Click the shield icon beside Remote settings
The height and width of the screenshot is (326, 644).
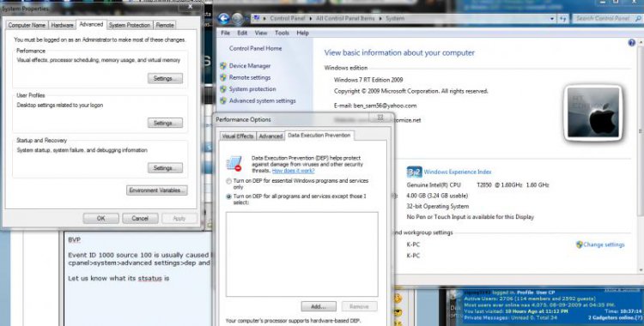pos(223,77)
